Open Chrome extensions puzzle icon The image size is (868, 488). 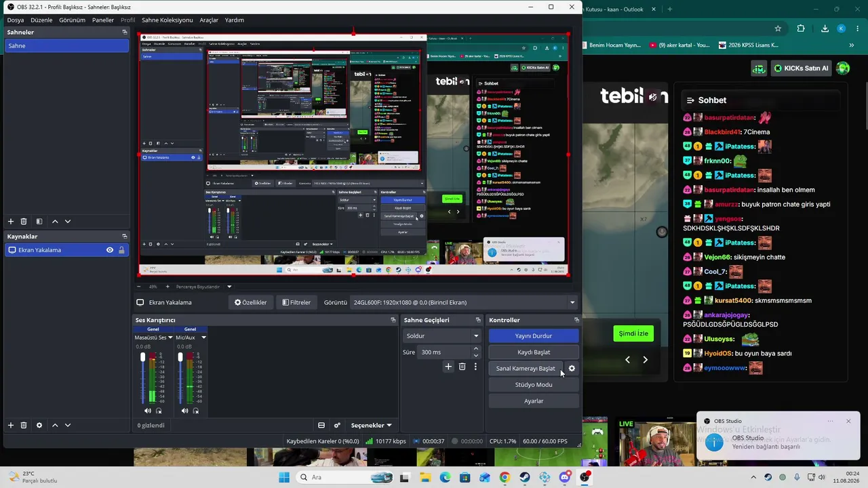coord(801,28)
